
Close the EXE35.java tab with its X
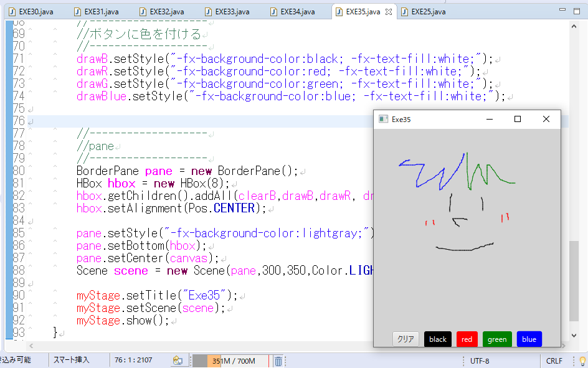[389, 12]
